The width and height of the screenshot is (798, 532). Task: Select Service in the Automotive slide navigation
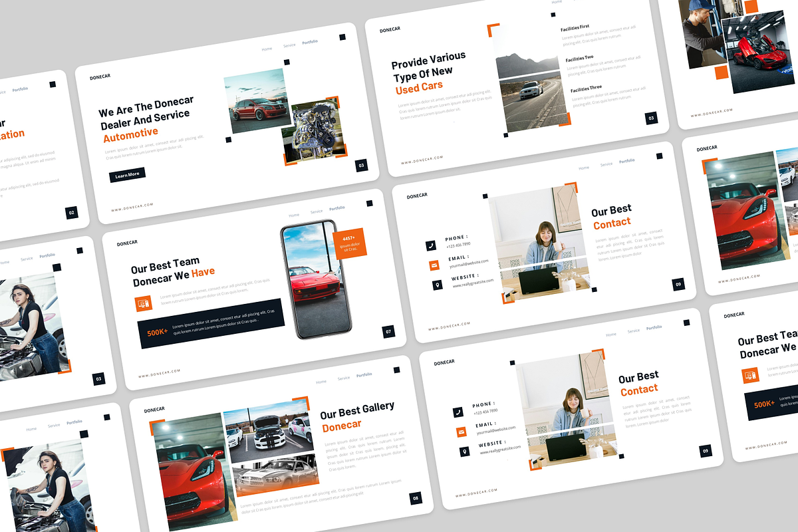pos(289,45)
